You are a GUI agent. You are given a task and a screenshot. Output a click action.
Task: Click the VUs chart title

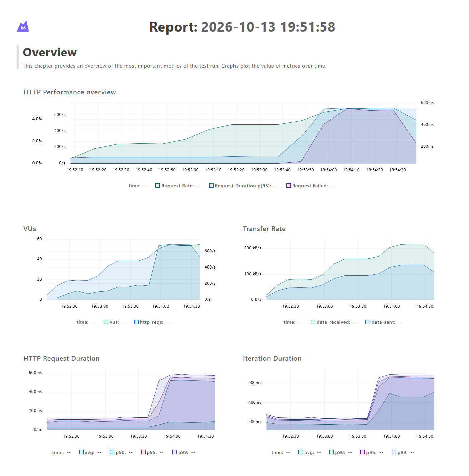click(x=30, y=229)
